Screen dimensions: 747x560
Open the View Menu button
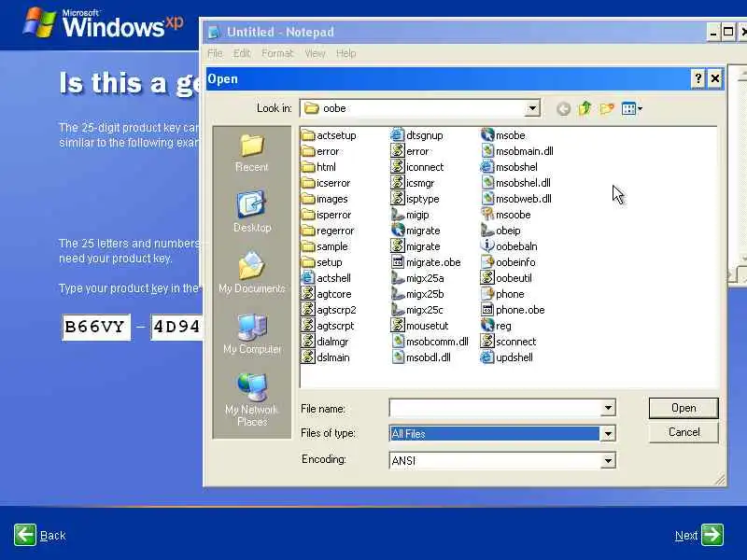[x=632, y=108]
